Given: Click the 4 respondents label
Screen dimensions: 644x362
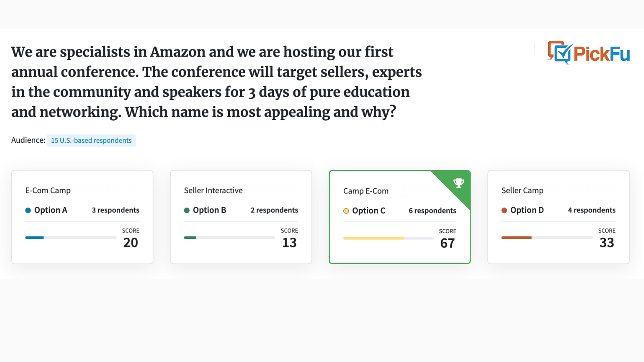Looking at the screenshot, I should 592,210.
